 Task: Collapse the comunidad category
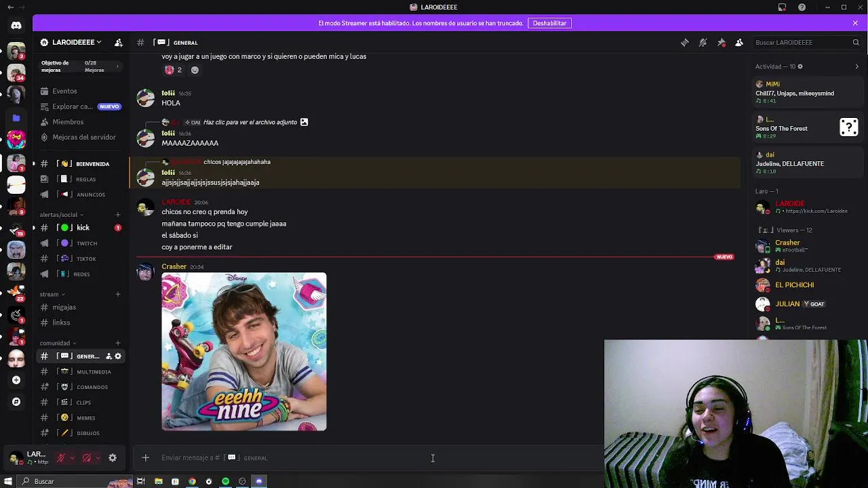coord(58,343)
